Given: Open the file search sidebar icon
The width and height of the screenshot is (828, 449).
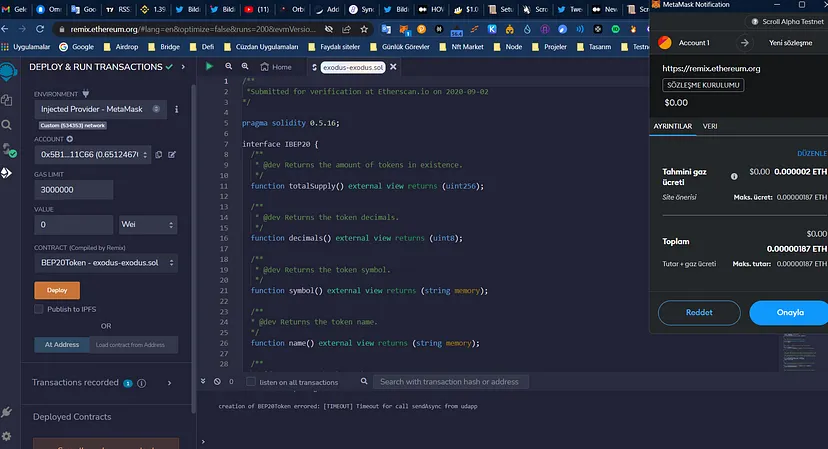Looking at the screenshot, I should coord(7,125).
